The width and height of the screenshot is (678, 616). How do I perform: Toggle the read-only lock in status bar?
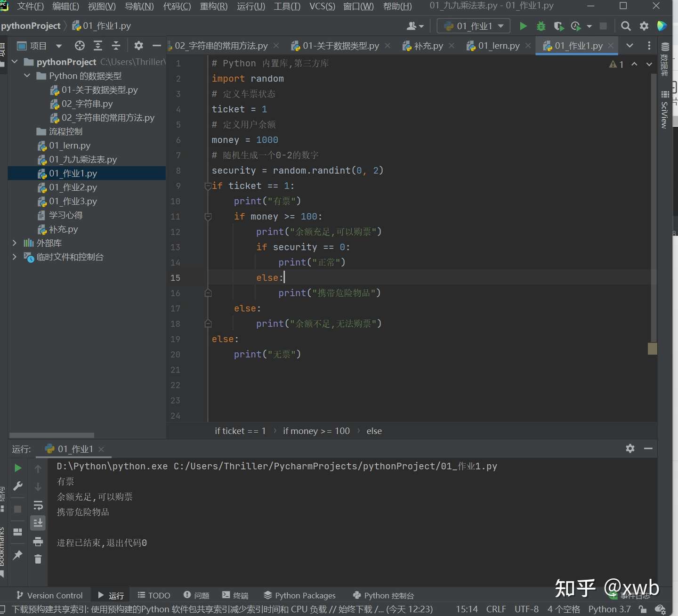[x=643, y=609]
